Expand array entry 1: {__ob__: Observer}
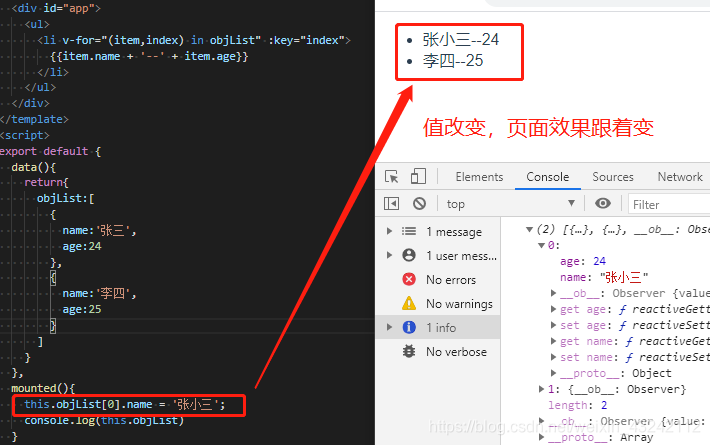 pyautogui.click(x=541, y=389)
